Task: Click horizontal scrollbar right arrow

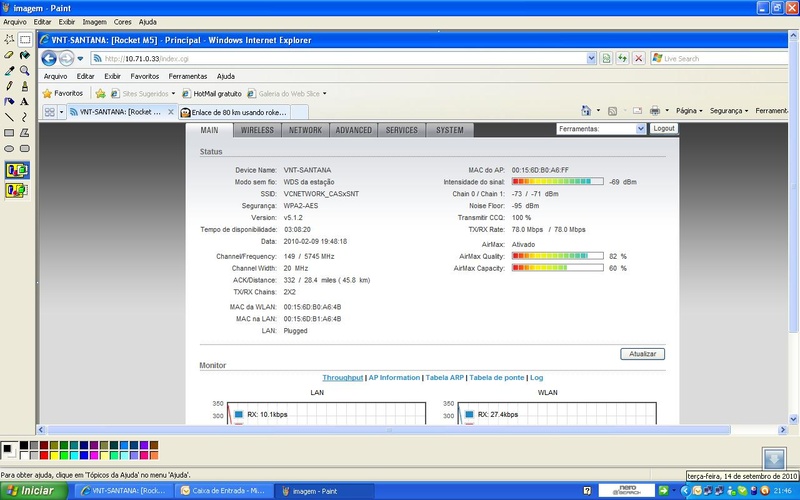Action: (783, 430)
